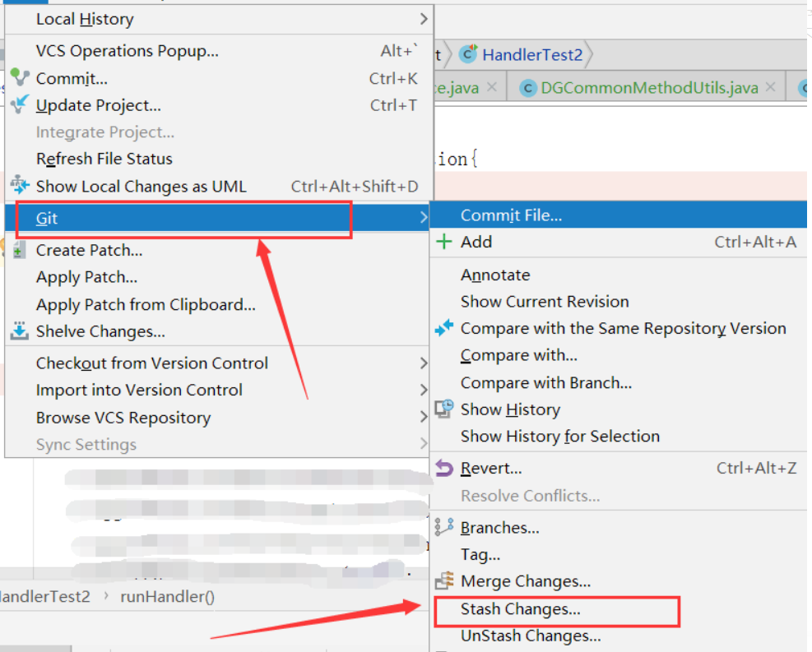Screen dimensions: 812x652
Task: Open VCS Operations Popup
Action: [219, 51]
